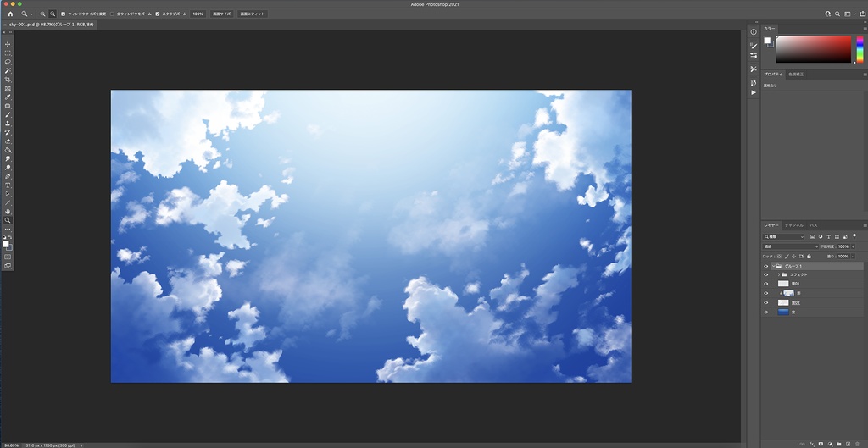Viewport: 868px width, 448px height.
Task: Click the rainbow hue slider strip
Action: (860, 49)
